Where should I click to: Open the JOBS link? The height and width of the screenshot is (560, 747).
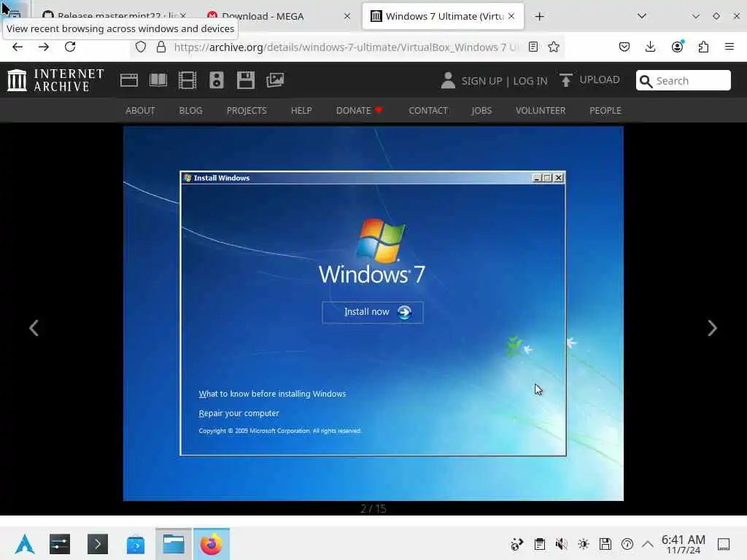(x=481, y=111)
